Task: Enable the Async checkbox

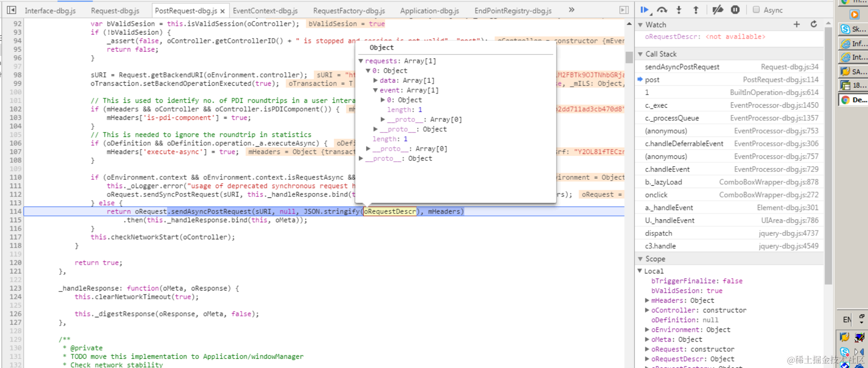Action: pyautogui.click(x=756, y=10)
